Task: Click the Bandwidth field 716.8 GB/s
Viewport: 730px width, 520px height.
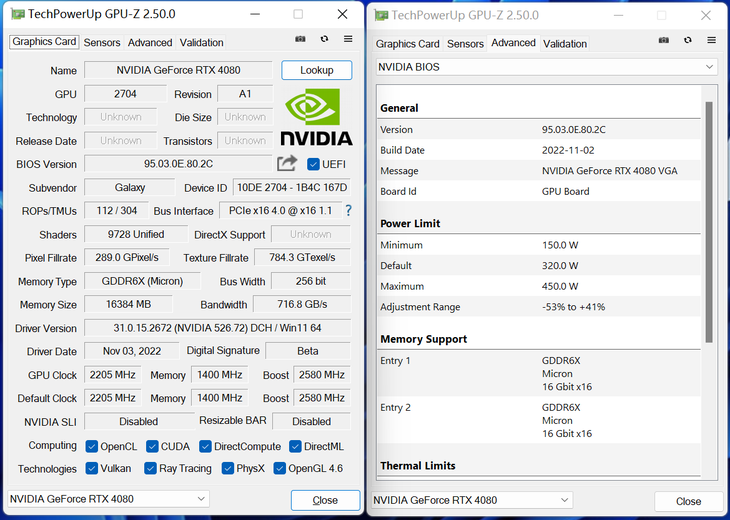Action: click(x=302, y=304)
